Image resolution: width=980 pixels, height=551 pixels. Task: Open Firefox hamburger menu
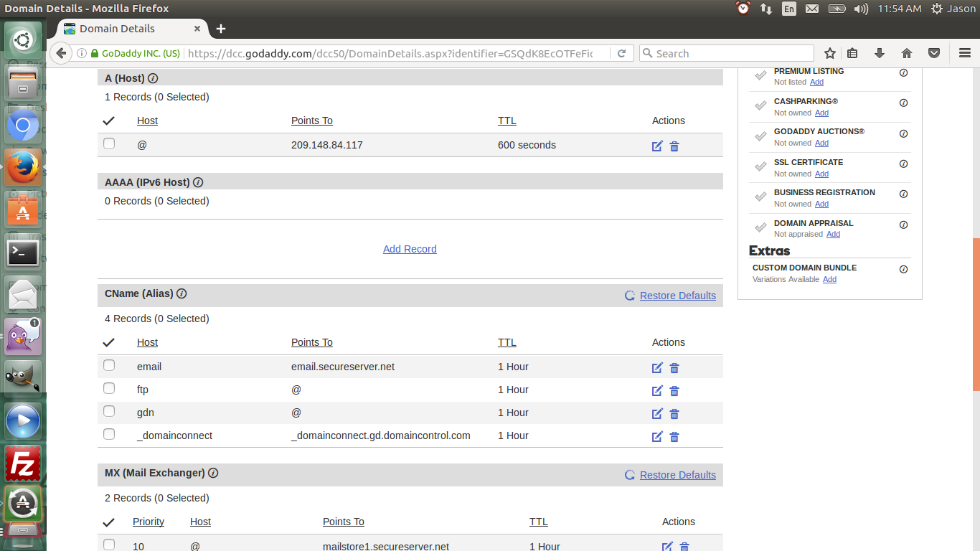coord(964,53)
